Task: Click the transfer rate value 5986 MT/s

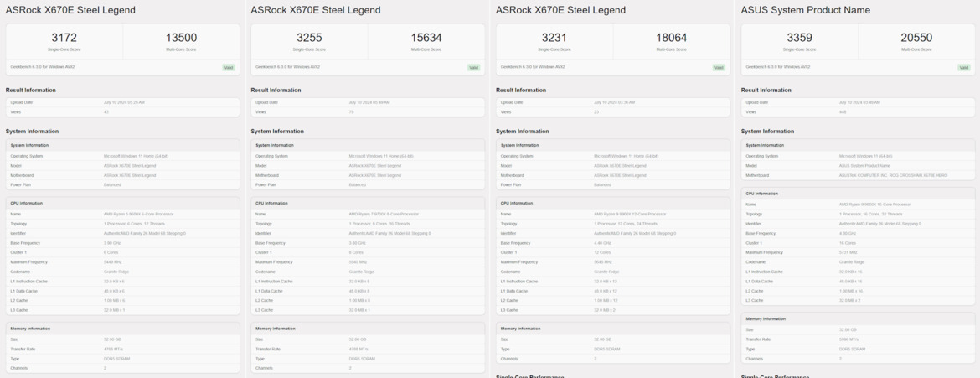Action: click(848, 339)
